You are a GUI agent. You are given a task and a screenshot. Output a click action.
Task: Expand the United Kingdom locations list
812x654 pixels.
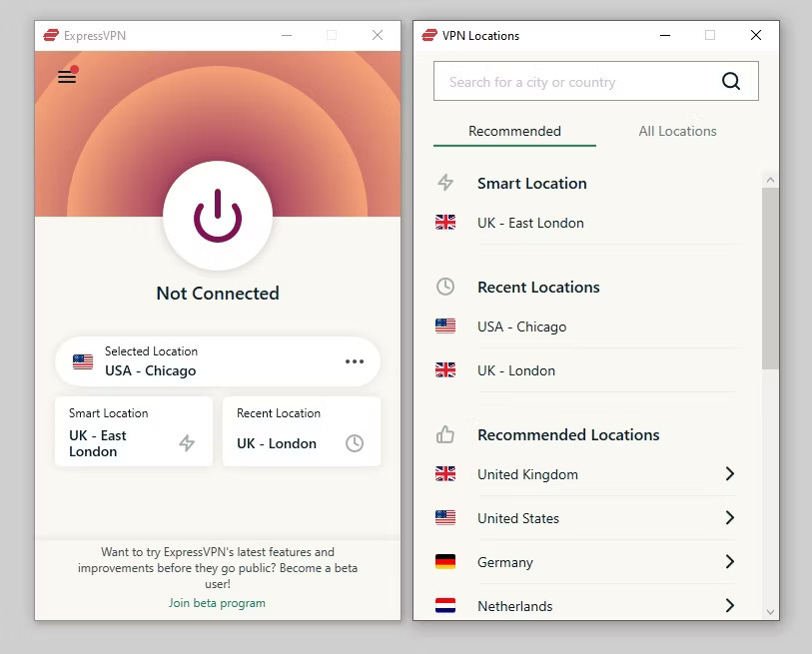pyautogui.click(x=729, y=474)
